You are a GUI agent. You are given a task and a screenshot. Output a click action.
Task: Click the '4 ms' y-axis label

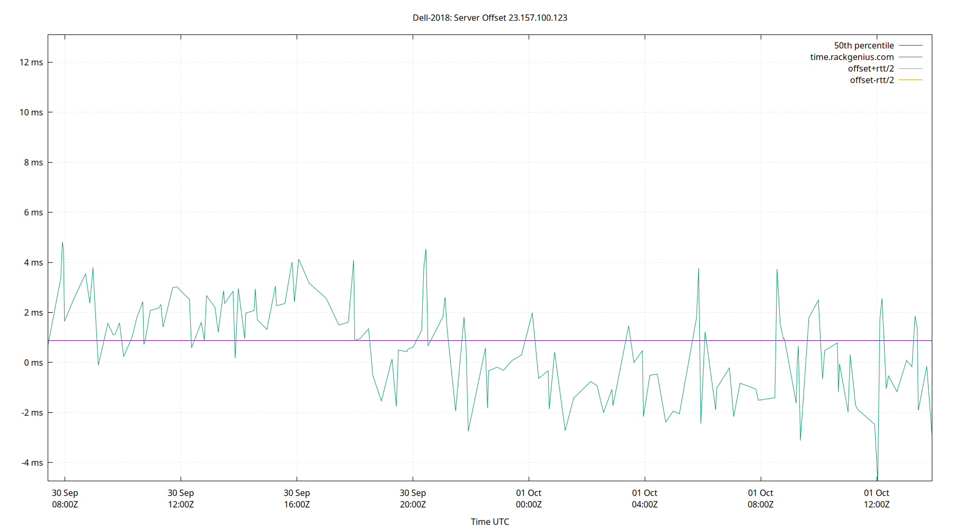33,263
